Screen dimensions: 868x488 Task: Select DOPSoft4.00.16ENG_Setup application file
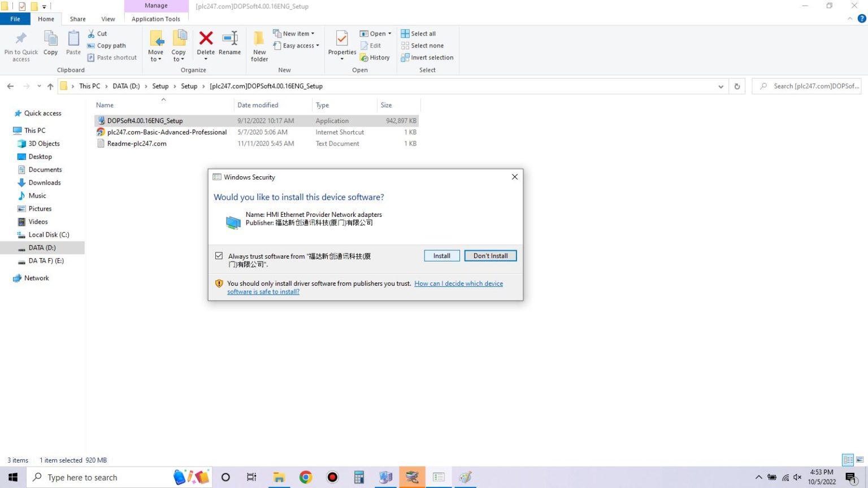(257, 121)
